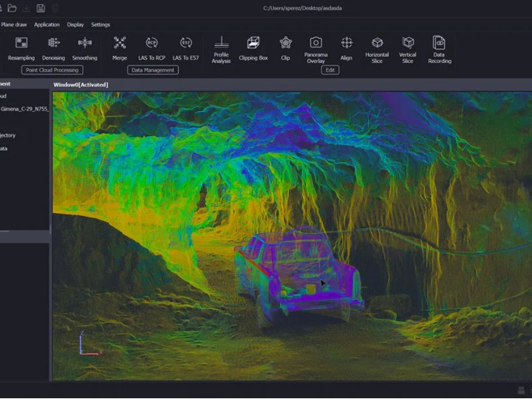Apply the Smoothing tool
This screenshot has width=532, height=399.
pyautogui.click(x=85, y=49)
